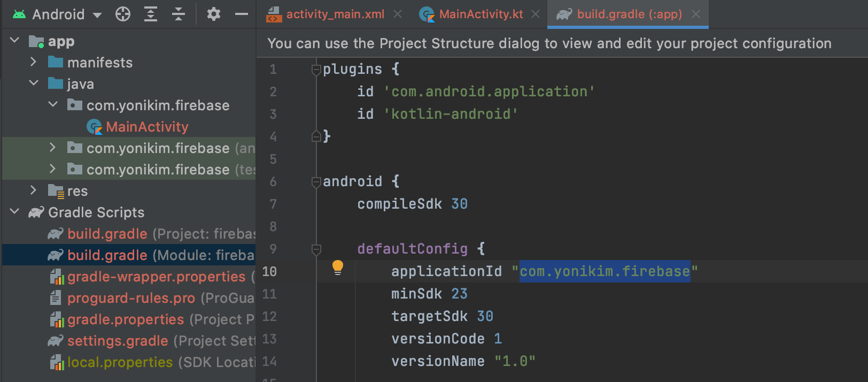Click 'com.android.application' plugin id

[489, 91]
